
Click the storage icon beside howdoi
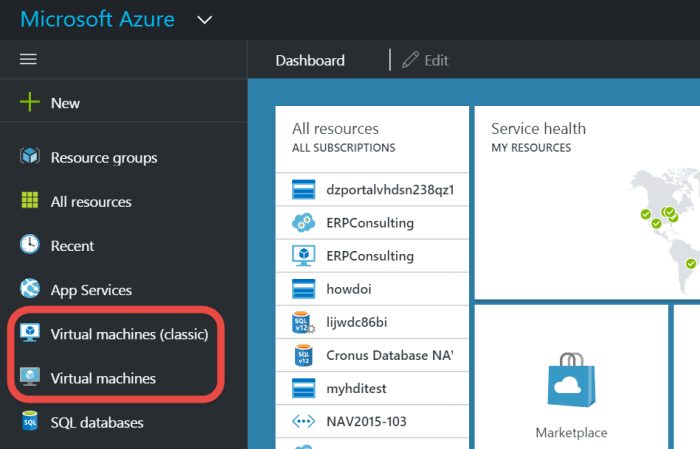coord(304,289)
